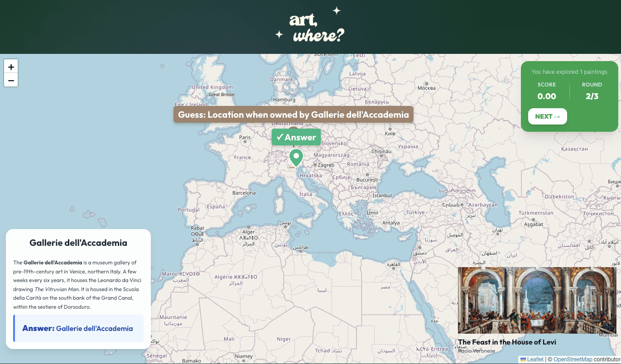This screenshot has width=621, height=364.
Task: Open The Feast in the House of Levi thumbnail
Action: 537,300
